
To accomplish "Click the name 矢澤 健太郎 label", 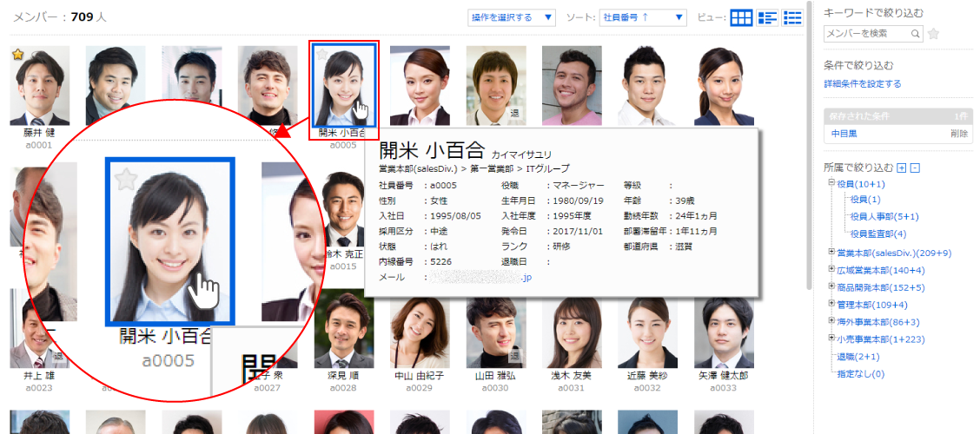I will pos(724,376).
